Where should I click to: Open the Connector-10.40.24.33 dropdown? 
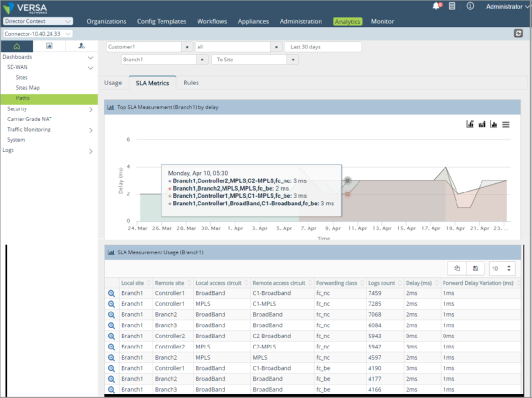click(x=38, y=34)
